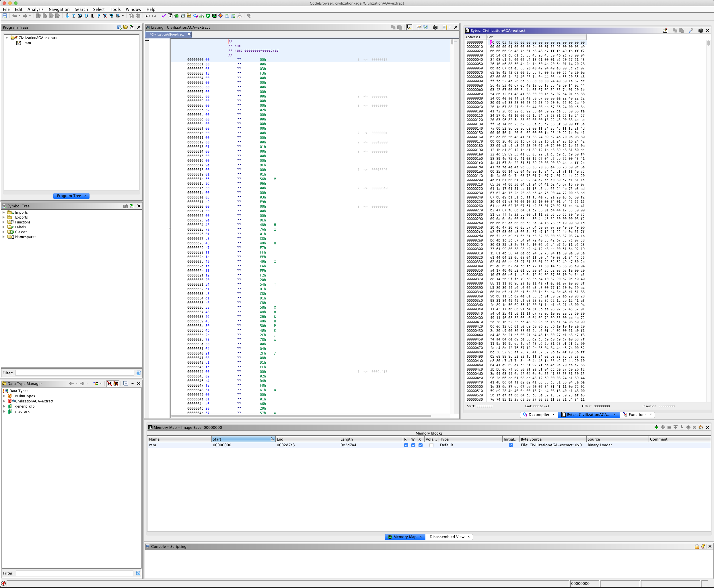This screenshot has height=588, width=714.
Task: Toggle Bytes viewer editing pencil icon
Action: 665,30
